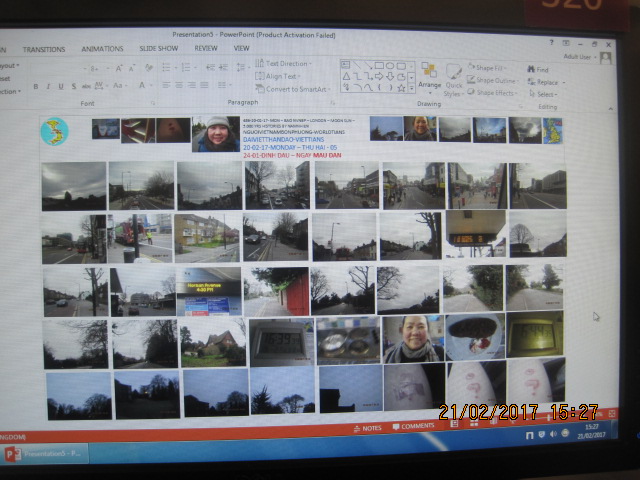640x480 pixels.
Task: Open the TRANSITIONS tab
Action: (x=44, y=49)
